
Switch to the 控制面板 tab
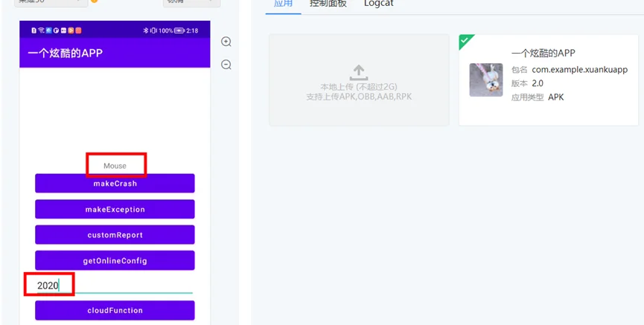(x=328, y=4)
